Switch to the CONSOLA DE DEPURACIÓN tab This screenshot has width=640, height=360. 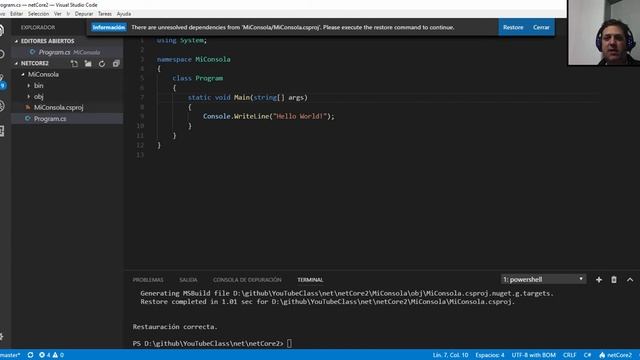pos(247,280)
